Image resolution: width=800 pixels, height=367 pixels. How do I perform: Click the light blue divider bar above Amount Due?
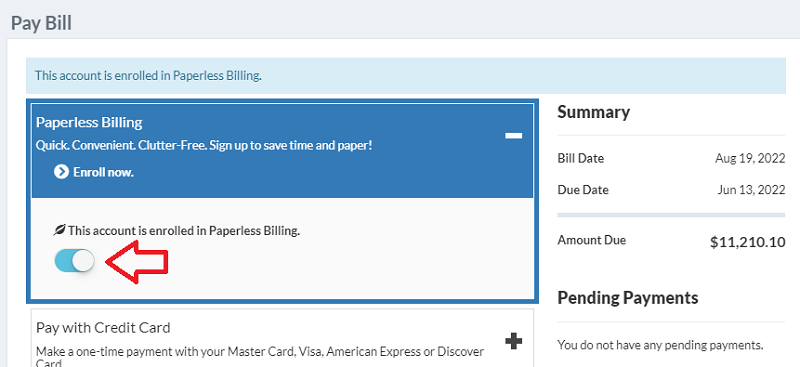click(671, 215)
